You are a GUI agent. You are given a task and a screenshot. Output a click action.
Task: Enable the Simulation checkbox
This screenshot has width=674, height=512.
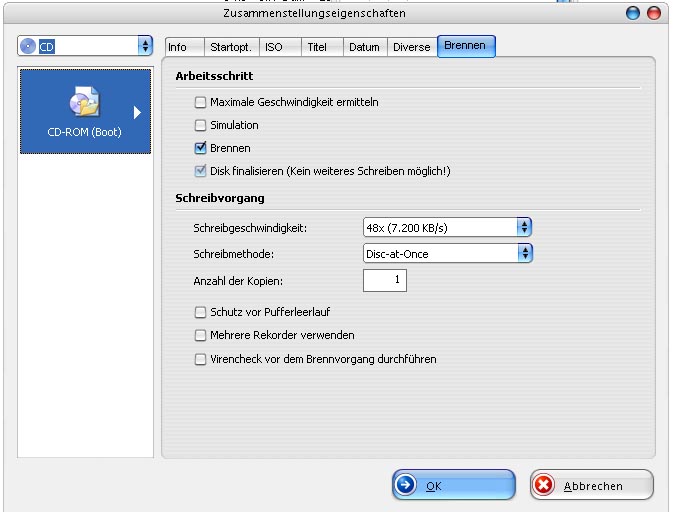(x=200, y=126)
